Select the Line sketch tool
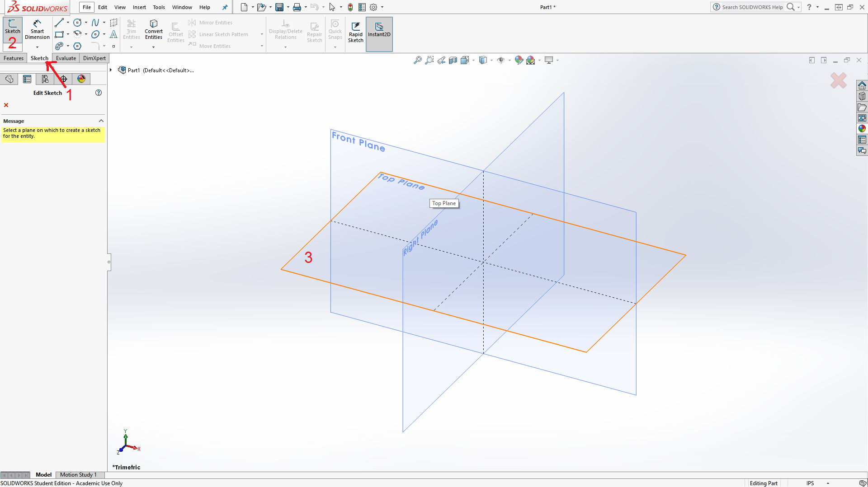Viewport: 868px width, 487px height. (59, 23)
